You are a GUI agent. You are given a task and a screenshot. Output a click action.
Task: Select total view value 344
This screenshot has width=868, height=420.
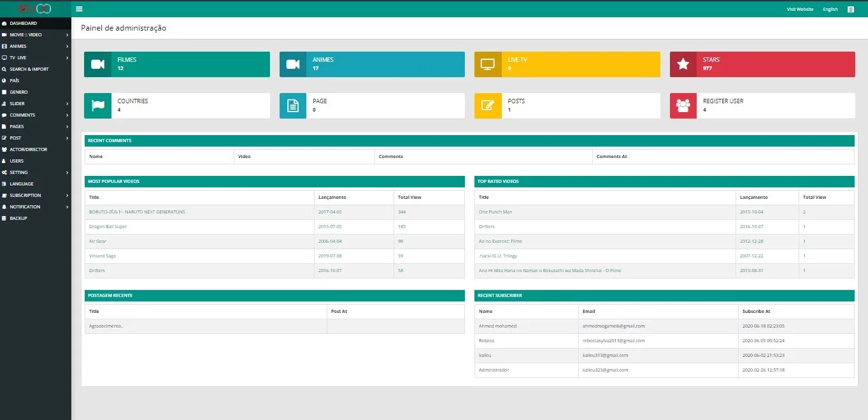point(402,212)
